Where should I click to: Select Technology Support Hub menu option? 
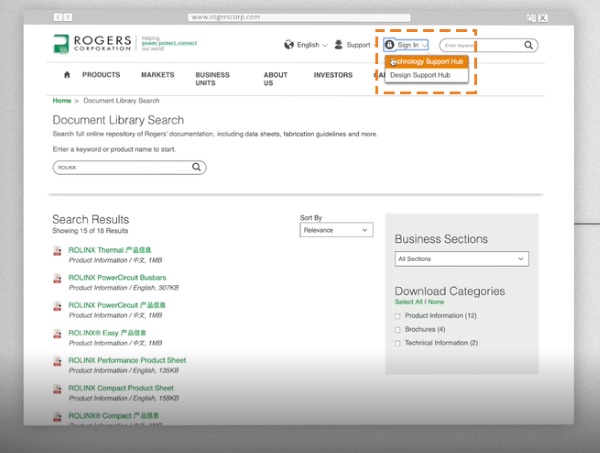[x=427, y=62]
